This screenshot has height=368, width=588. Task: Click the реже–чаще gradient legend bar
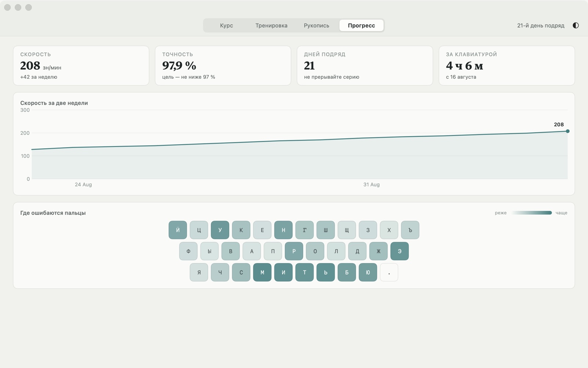pyautogui.click(x=531, y=213)
